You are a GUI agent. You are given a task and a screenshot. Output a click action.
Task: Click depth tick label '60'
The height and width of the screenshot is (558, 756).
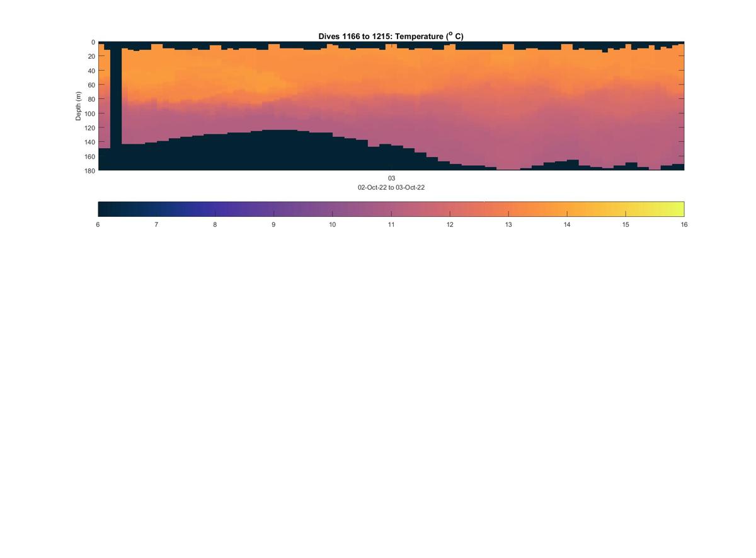(91, 85)
